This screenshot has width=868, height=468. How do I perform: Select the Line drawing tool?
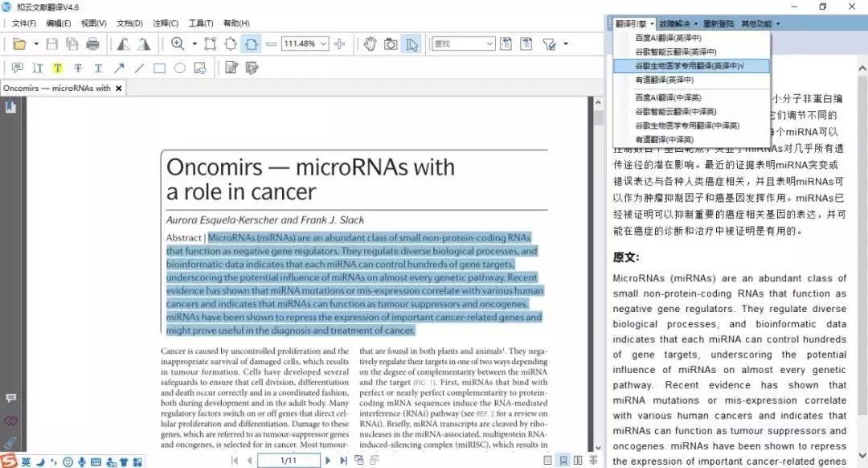[139, 68]
